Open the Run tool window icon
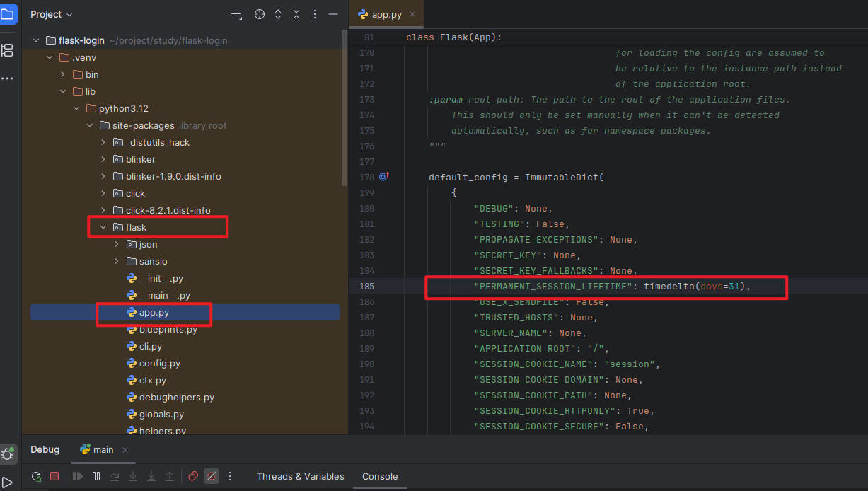This screenshot has width=868, height=491. pos(8,483)
